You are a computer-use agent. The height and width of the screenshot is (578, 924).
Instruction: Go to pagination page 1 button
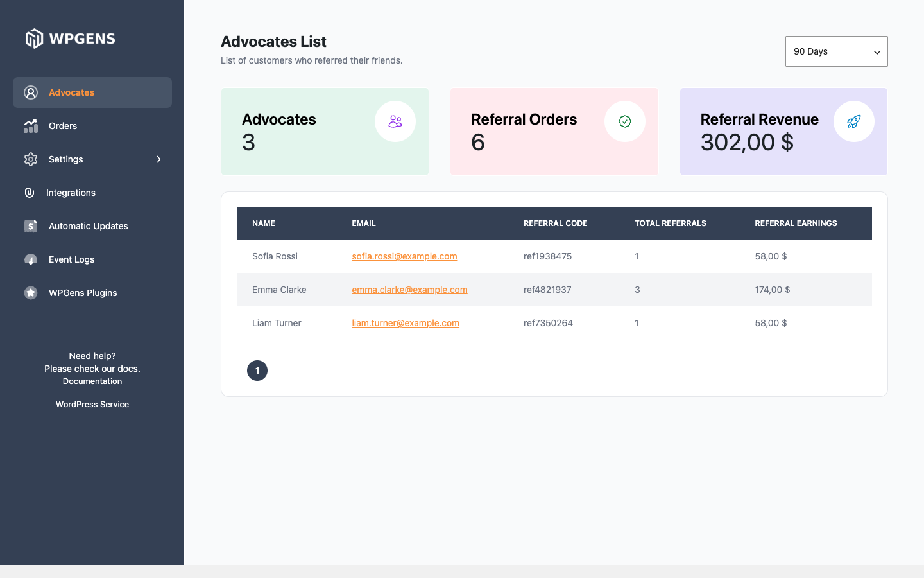coord(257,371)
